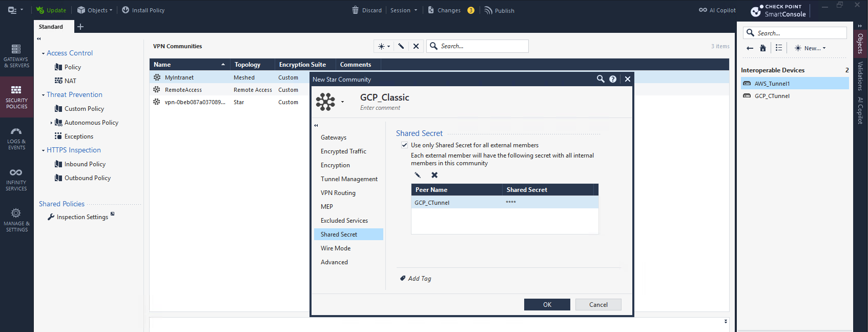Click the pencil edit icon above peer table

pos(418,175)
